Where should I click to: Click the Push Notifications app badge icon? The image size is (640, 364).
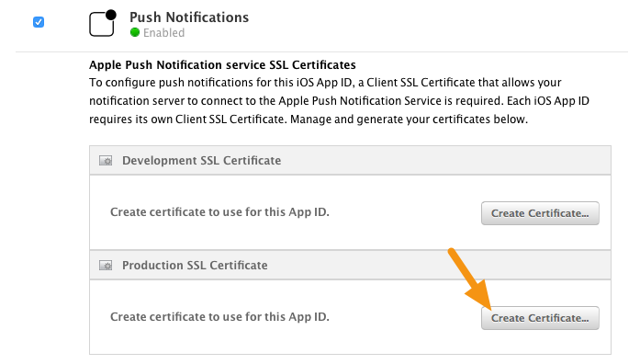[103, 23]
